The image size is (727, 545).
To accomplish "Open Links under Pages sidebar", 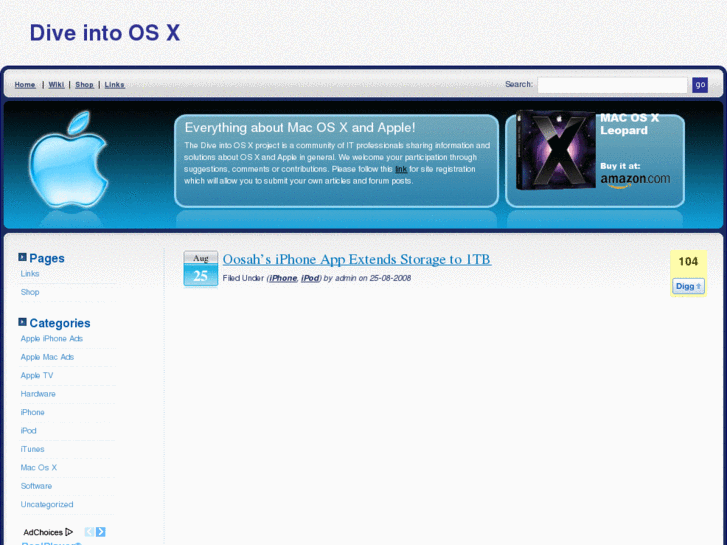I will [x=30, y=274].
